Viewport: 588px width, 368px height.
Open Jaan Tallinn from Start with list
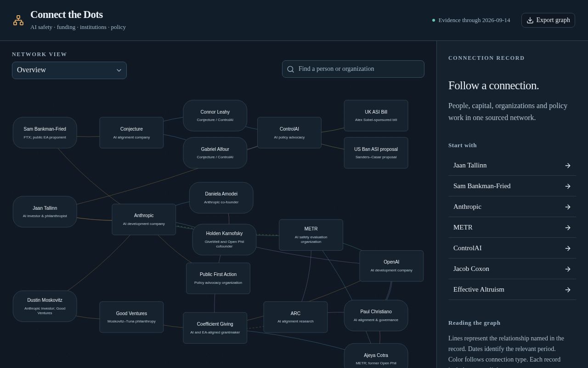(512, 165)
